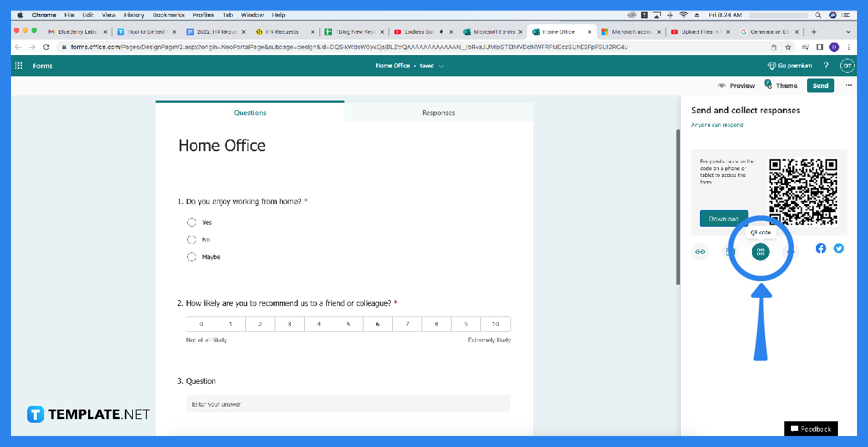Open Chrome media control icon
868x447 pixels.
point(806,47)
